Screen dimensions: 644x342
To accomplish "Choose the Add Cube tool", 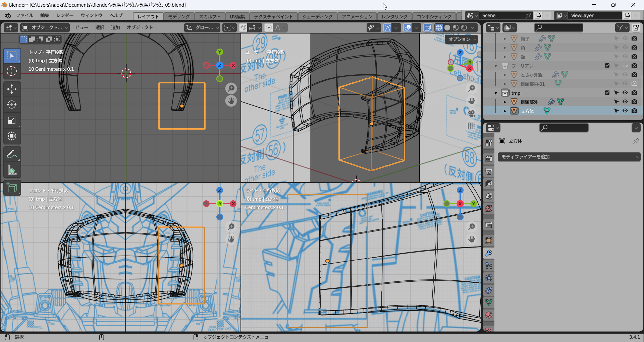I will pos(12,188).
